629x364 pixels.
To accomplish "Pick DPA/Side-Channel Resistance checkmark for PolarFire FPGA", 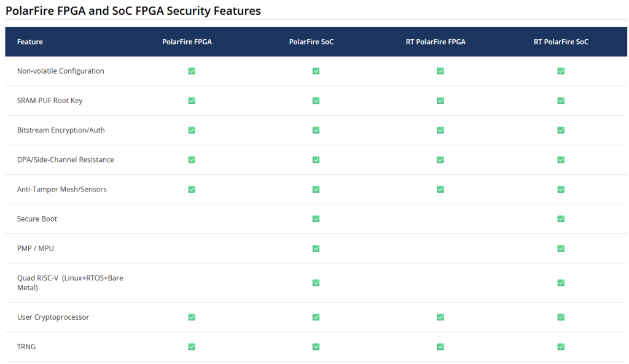I will (x=192, y=160).
